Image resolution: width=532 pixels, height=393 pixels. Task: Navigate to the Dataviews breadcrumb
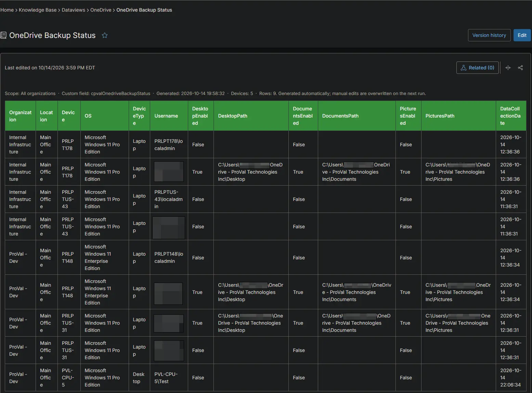(74, 10)
